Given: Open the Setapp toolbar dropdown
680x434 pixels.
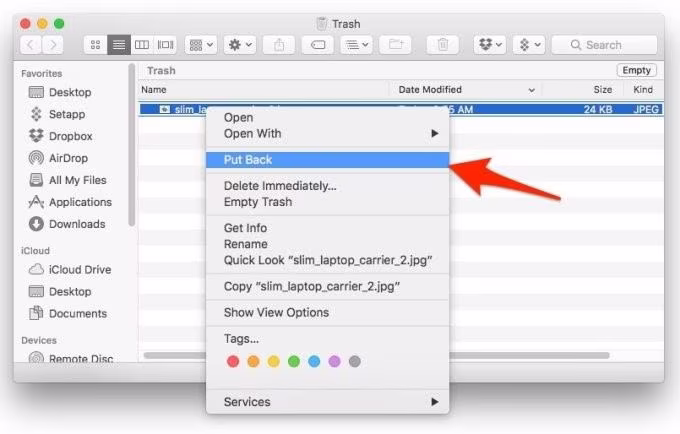Looking at the screenshot, I should pyautogui.click(x=529, y=45).
